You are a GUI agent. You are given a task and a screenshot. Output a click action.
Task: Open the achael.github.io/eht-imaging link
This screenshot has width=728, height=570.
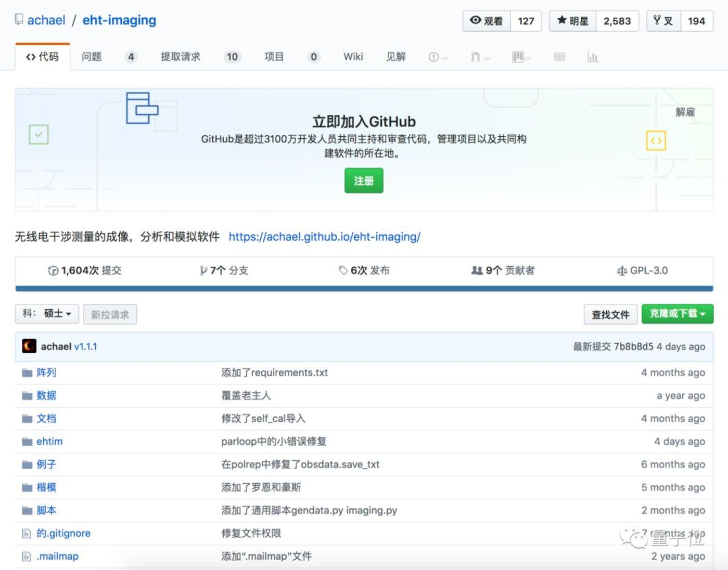(324, 237)
